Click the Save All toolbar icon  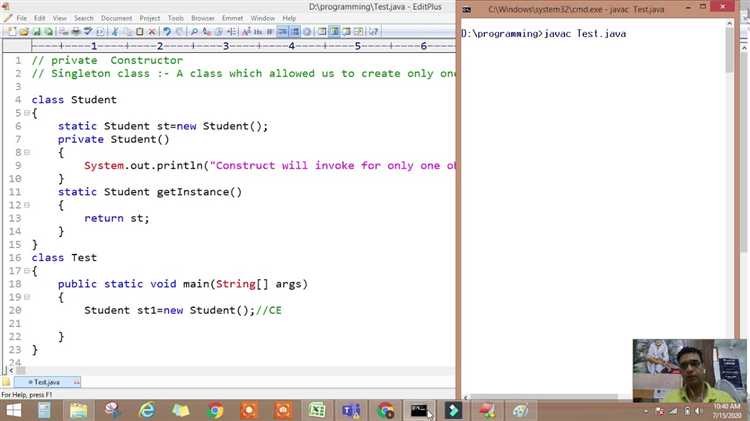[49, 32]
